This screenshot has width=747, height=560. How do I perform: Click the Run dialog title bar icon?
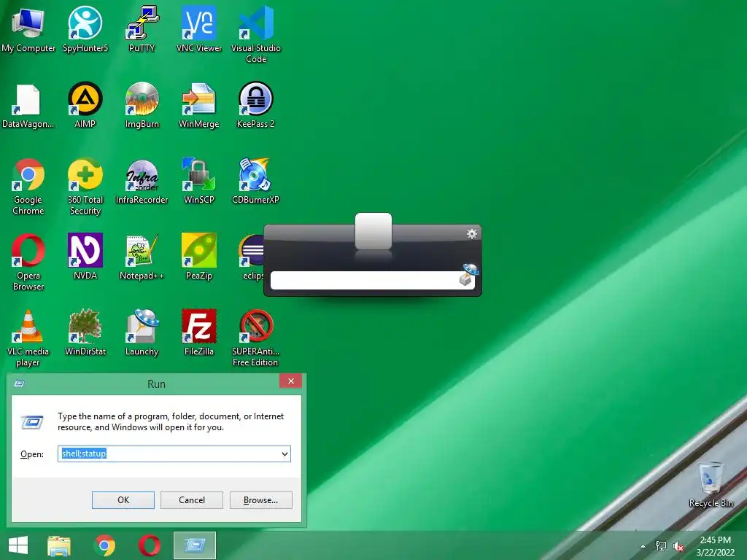(x=19, y=384)
